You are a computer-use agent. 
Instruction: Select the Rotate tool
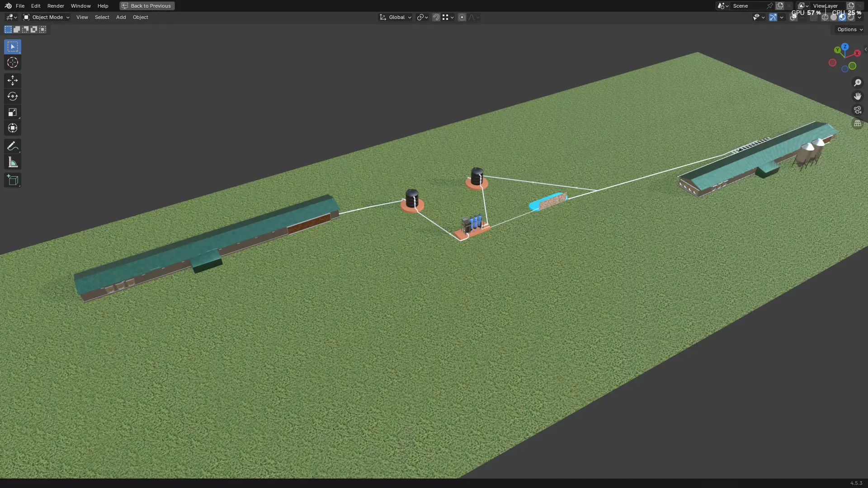[x=13, y=96]
